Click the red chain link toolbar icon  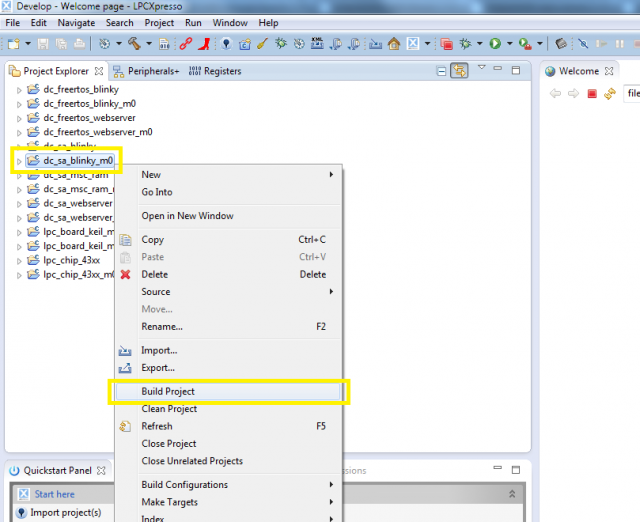pyautogui.click(x=185, y=44)
